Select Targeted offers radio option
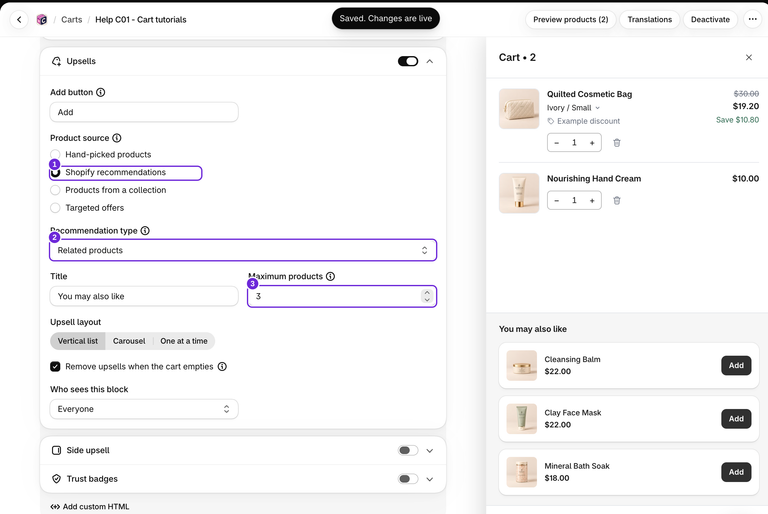 click(x=55, y=208)
